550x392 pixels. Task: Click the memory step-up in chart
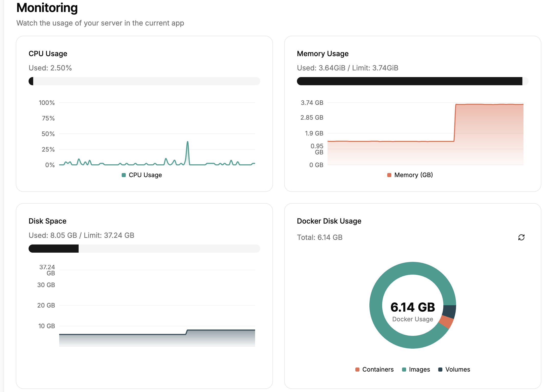(x=455, y=122)
